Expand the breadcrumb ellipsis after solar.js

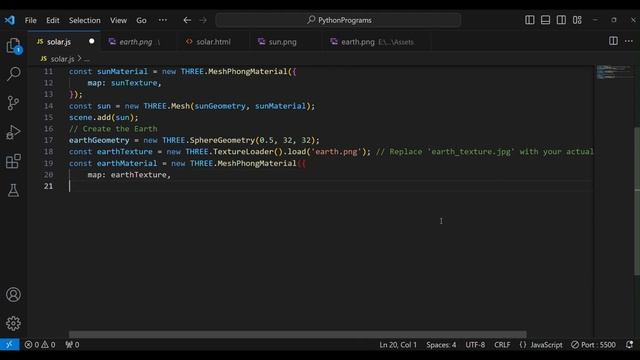point(87,59)
